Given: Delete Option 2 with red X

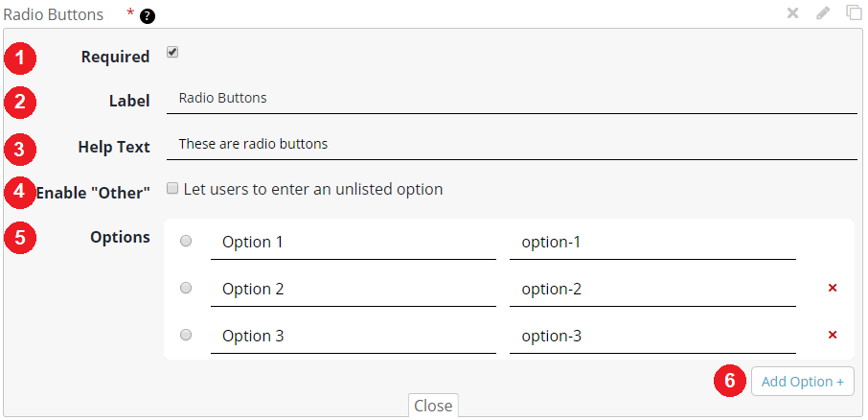Looking at the screenshot, I should [x=833, y=288].
